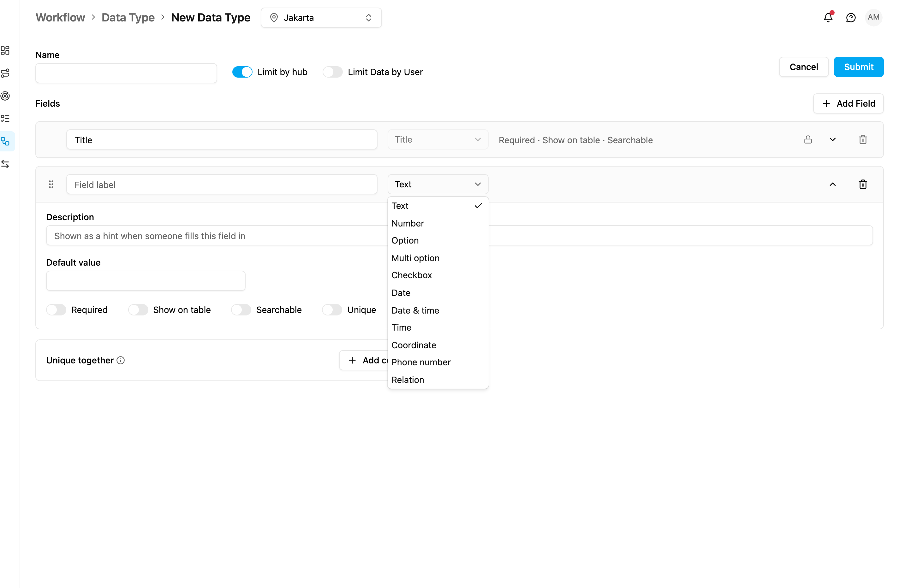The width and height of the screenshot is (899, 588).
Task: Click the Submit button
Action: [859, 67]
